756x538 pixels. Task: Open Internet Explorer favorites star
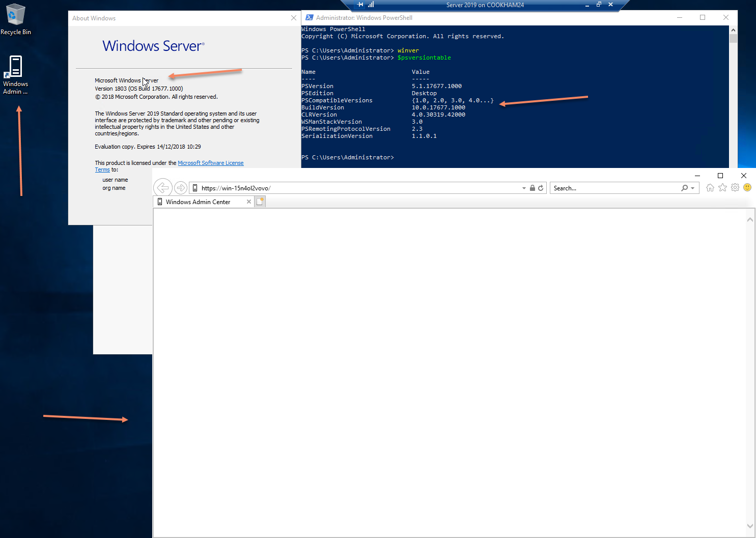point(722,187)
